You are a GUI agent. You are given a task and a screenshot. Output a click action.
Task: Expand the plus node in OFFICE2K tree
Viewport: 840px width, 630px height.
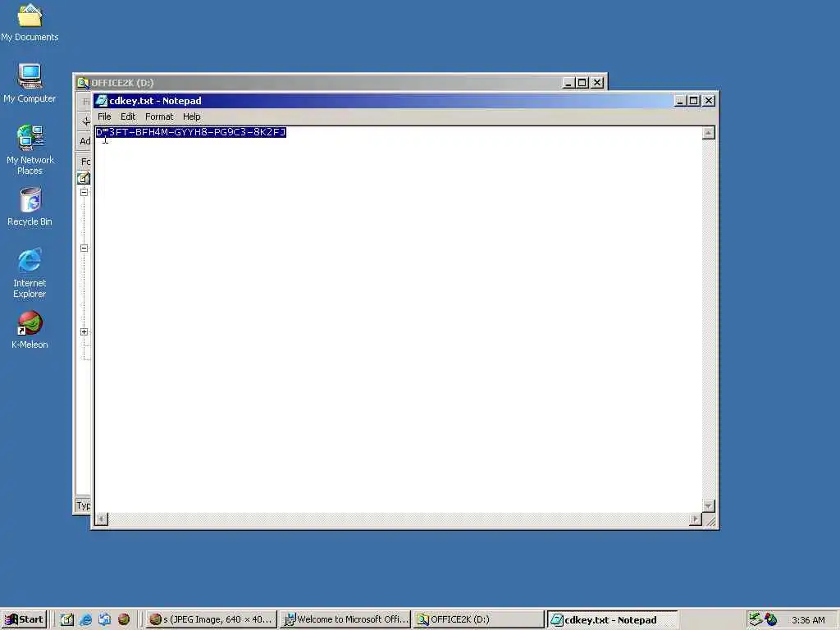coord(84,331)
